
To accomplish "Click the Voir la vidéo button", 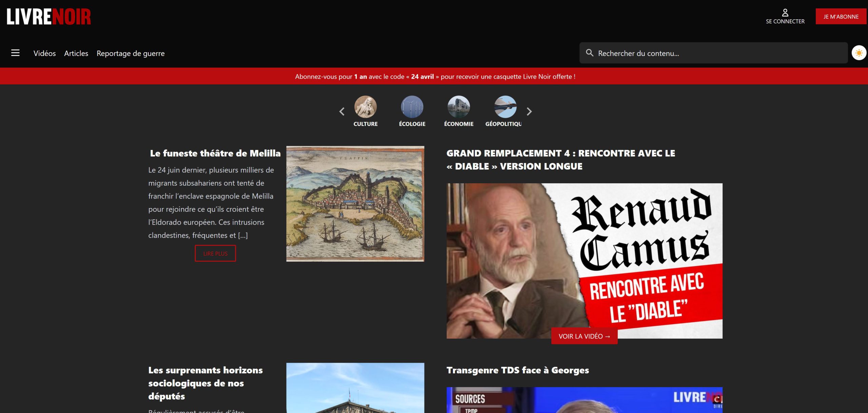I will tap(585, 336).
